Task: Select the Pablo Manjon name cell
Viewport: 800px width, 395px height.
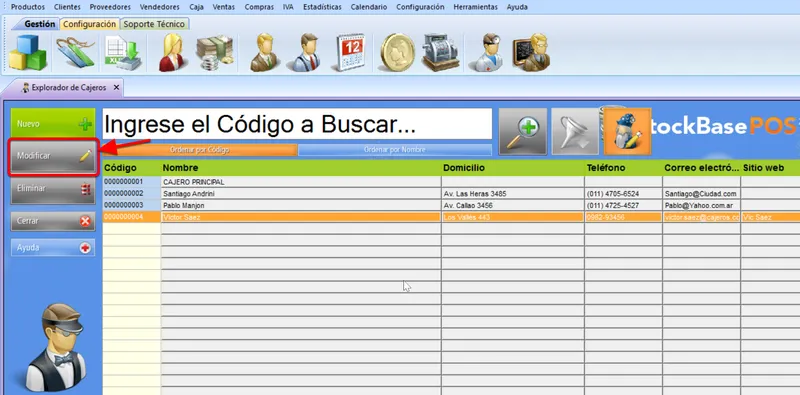Action: point(301,206)
